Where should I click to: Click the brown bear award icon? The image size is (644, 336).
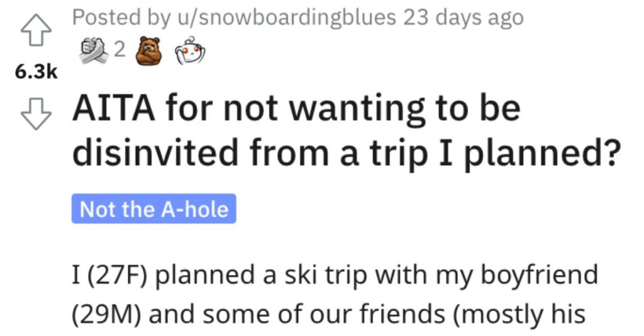(x=148, y=51)
